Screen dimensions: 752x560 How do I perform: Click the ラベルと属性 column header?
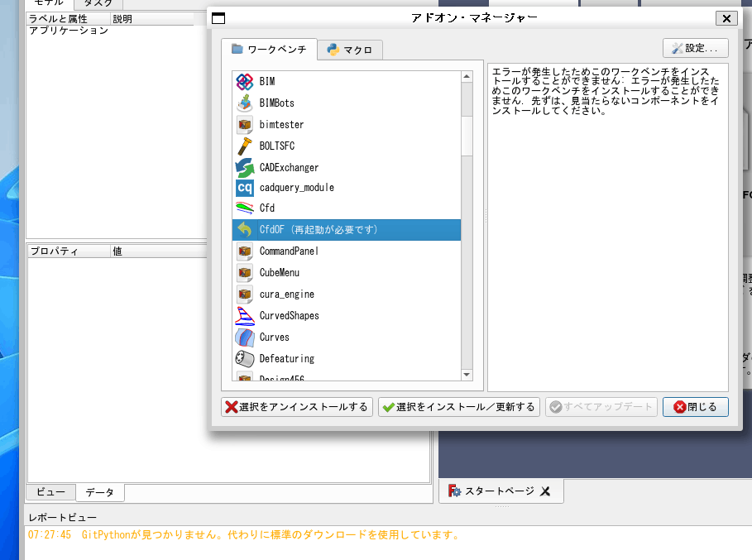[x=68, y=19]
